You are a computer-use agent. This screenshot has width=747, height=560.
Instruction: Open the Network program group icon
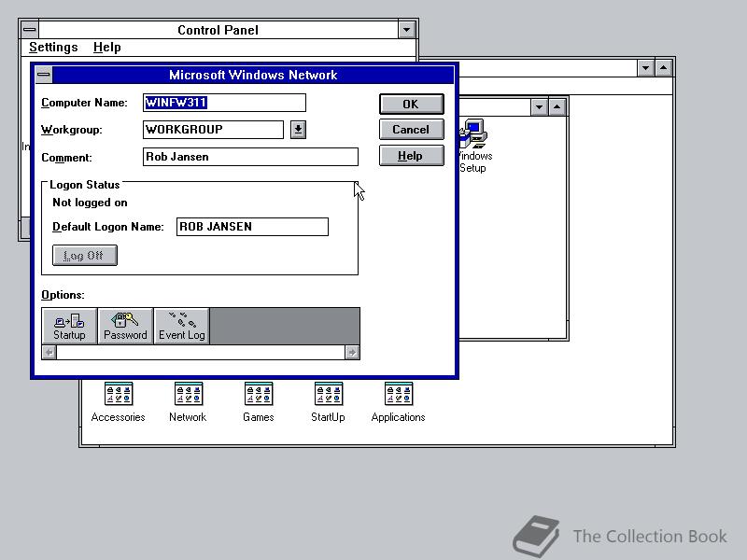tap(188, 403)
